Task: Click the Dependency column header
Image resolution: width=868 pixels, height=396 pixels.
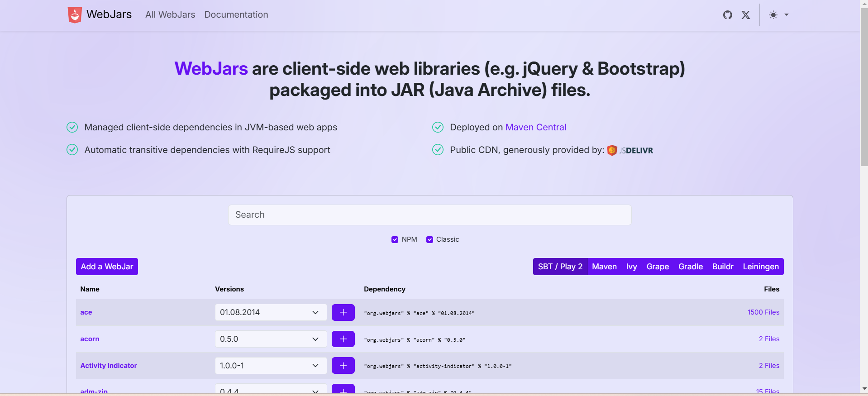Action: point(385,289)
